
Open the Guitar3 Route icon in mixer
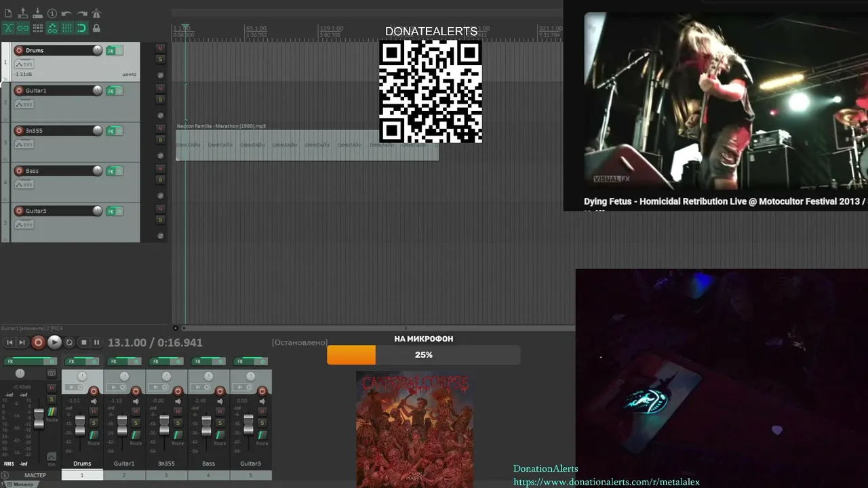[262, 435]
